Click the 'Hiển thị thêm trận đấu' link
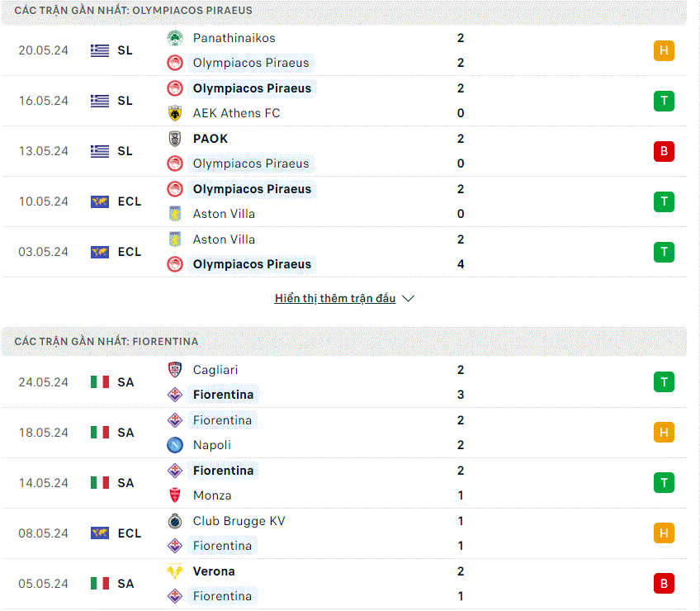 coord(335,298)
